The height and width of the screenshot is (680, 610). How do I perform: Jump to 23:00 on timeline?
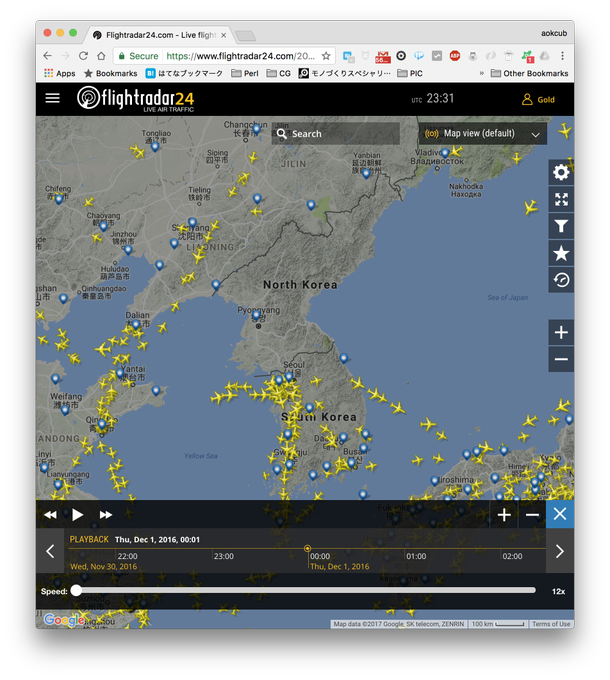tap(224, 556)
